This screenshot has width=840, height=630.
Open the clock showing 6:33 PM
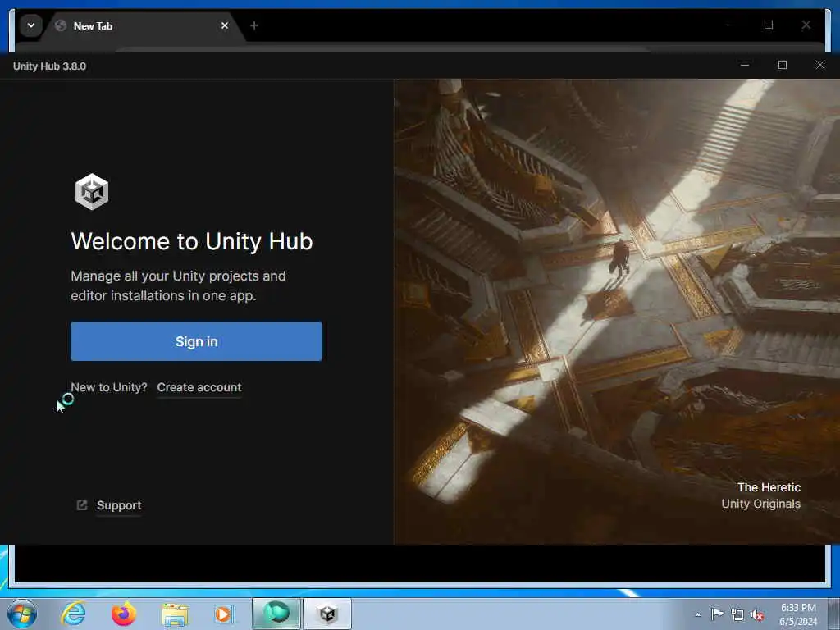click(798, 614)
